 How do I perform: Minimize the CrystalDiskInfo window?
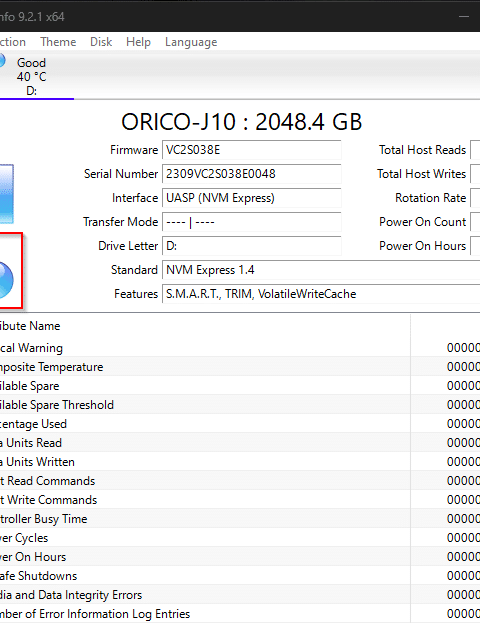point(464,16)
